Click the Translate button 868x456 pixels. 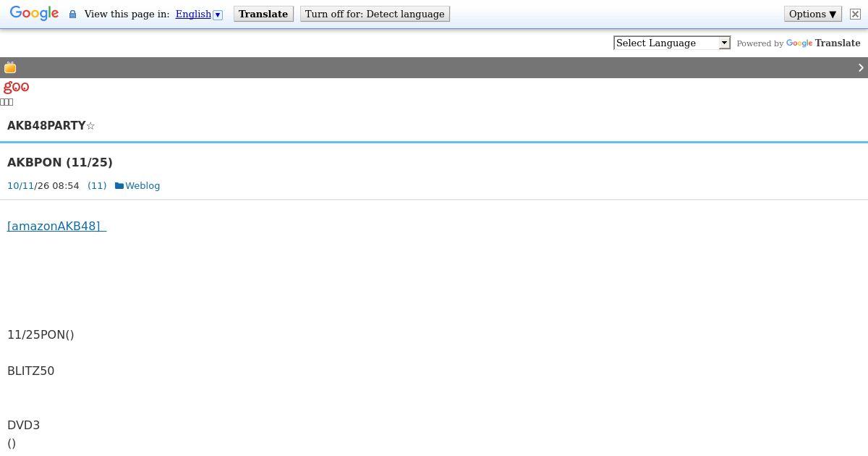click(263, 14)
